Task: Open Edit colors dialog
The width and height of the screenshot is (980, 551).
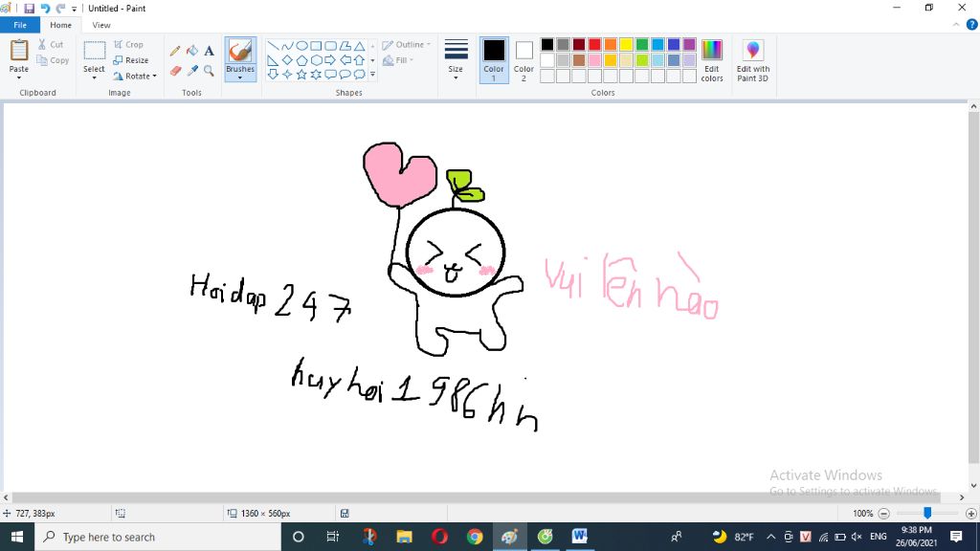Action: coord(712,60)
